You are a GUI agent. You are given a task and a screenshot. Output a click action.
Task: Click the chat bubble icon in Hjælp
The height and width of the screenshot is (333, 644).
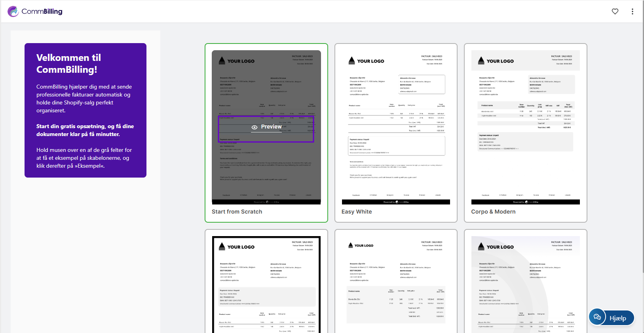tap(597, 317)
